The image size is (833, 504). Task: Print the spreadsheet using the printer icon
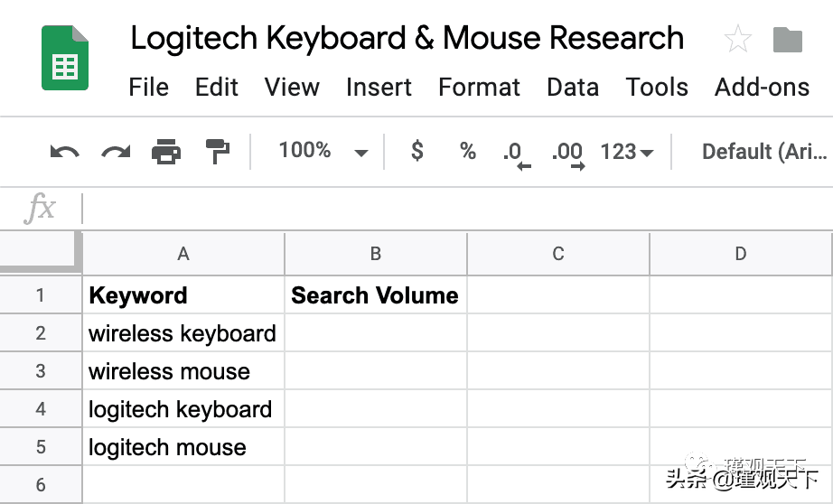tap(166, 152)
